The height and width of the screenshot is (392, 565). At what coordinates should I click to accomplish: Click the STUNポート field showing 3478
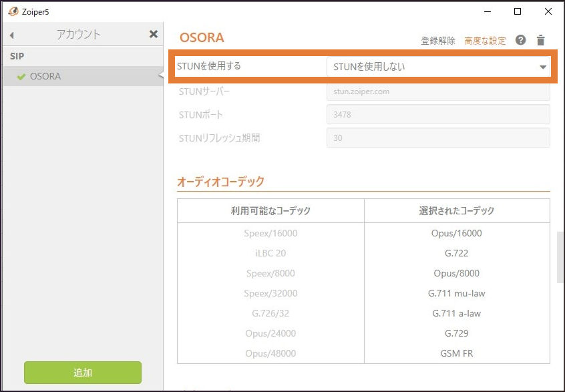437,114
